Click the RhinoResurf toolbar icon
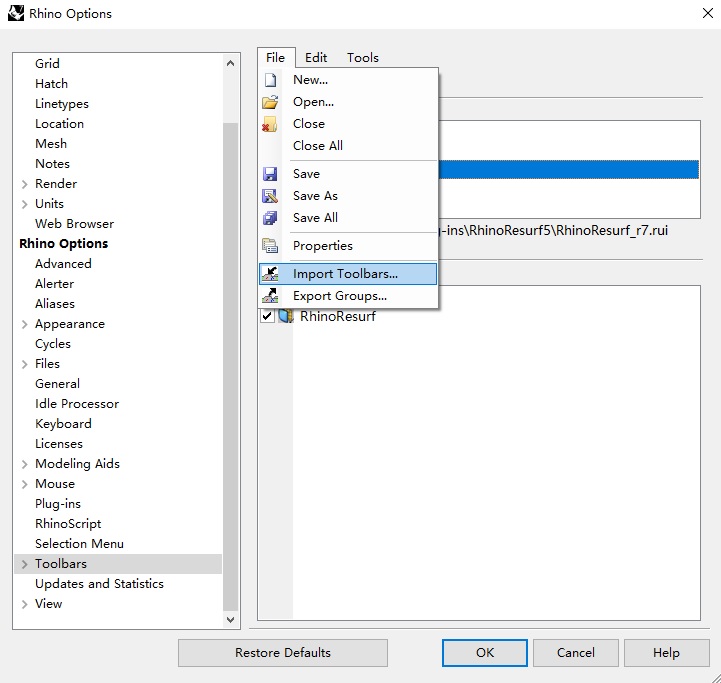Viewport: 721px width, 683px height. coord(286,316)
